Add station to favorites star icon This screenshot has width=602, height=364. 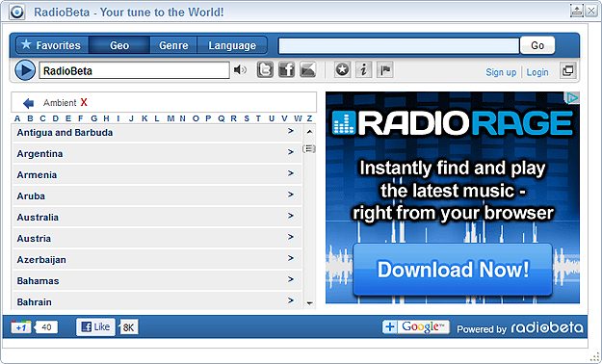click(342, 70)
